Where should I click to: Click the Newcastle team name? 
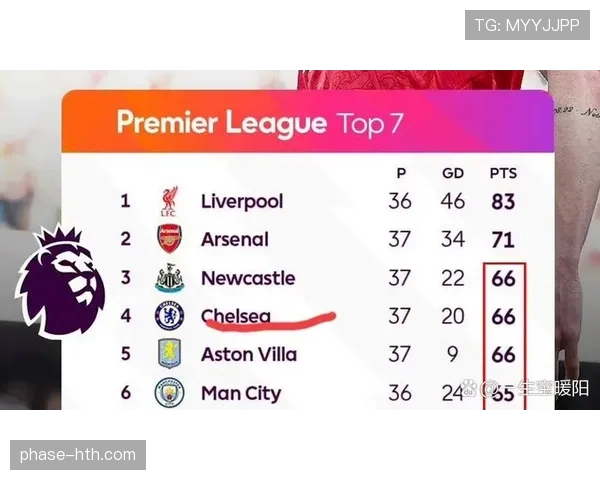pyautogui.click(x=248, y=278)
